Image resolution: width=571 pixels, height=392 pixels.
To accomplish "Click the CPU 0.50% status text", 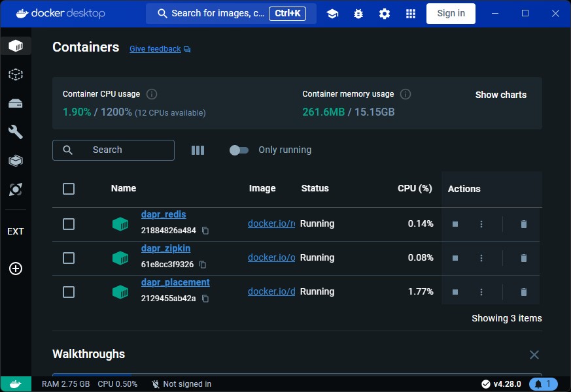I will click(117, 384).
